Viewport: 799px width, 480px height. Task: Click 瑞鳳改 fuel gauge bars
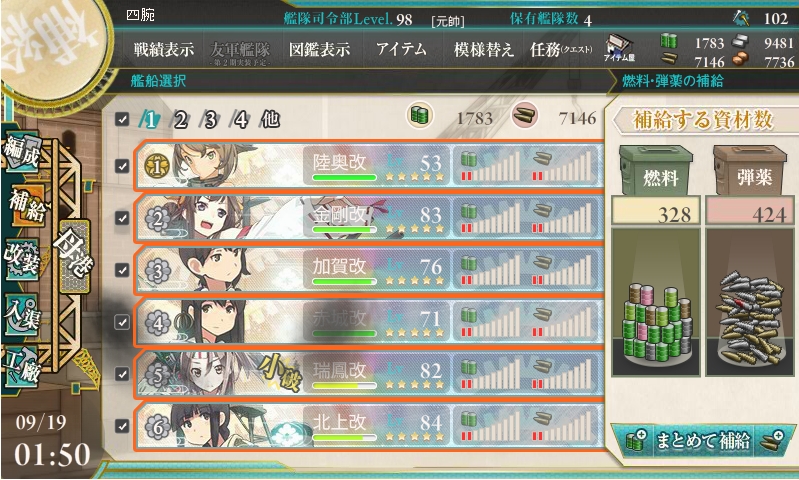(x=490, y=373)
